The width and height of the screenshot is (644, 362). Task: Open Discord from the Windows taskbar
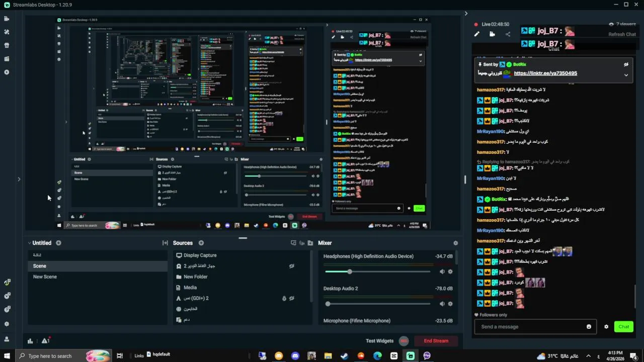(x=295, y=356)
